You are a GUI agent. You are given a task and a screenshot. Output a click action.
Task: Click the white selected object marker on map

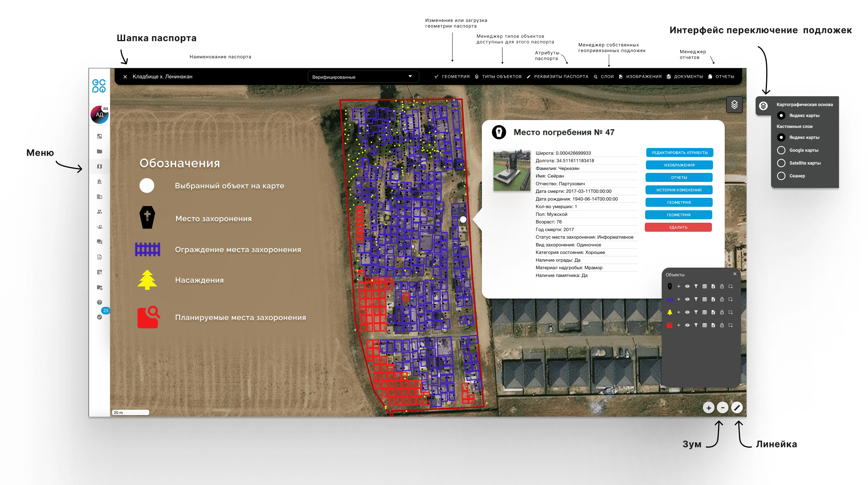pos(463,219)
